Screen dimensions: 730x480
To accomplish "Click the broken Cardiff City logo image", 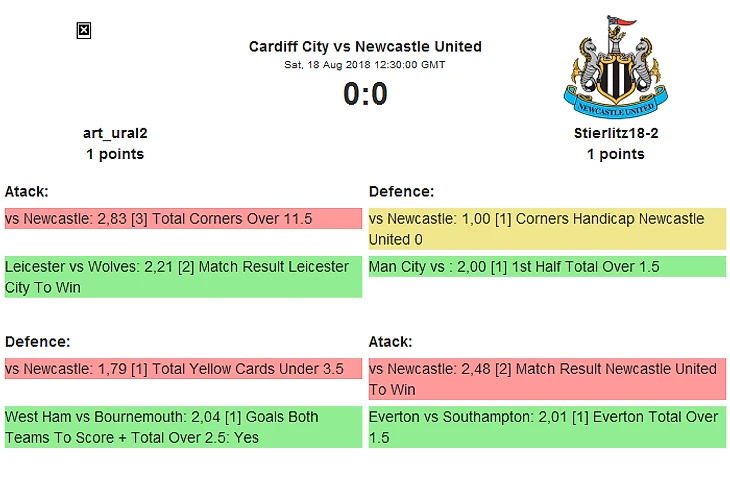I will pyautogui.click(x=84, y=31).
